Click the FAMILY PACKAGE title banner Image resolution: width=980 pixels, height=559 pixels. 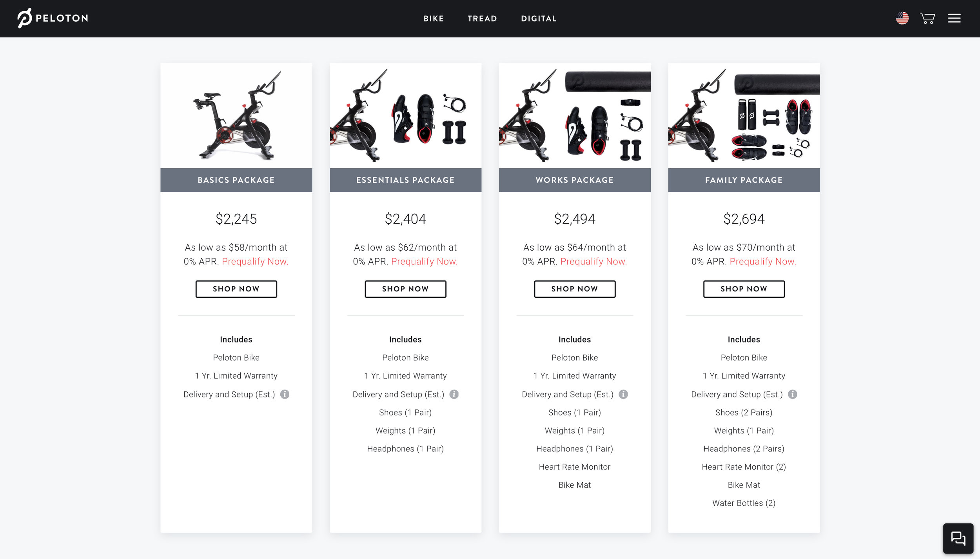tap(744, 180)
